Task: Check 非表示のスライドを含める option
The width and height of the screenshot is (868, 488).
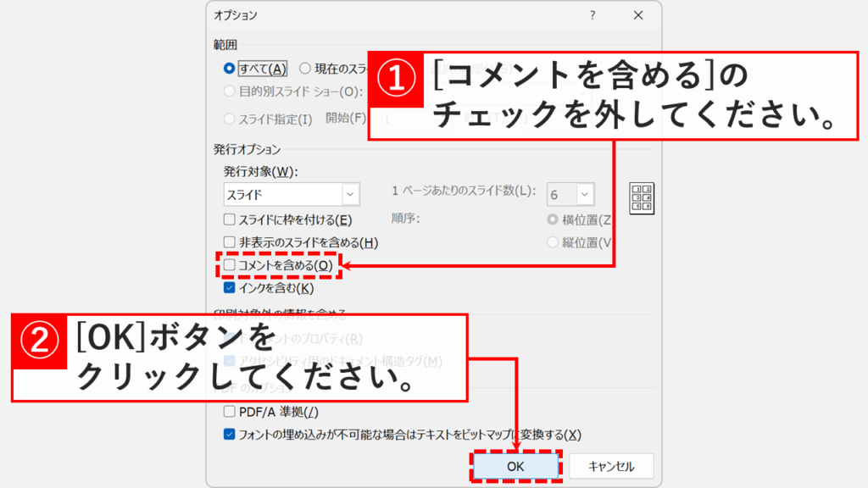Action: click(228, 242)
